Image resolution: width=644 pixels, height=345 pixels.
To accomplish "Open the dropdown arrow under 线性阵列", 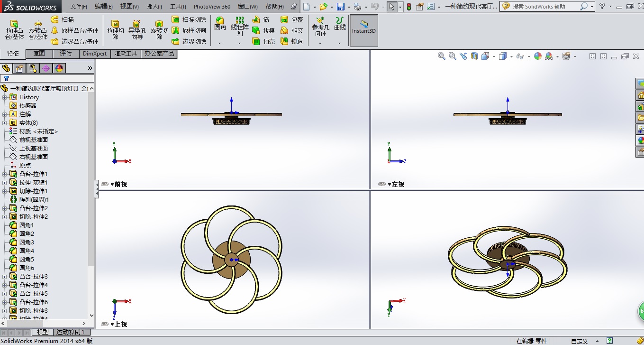I will (240, 43).
